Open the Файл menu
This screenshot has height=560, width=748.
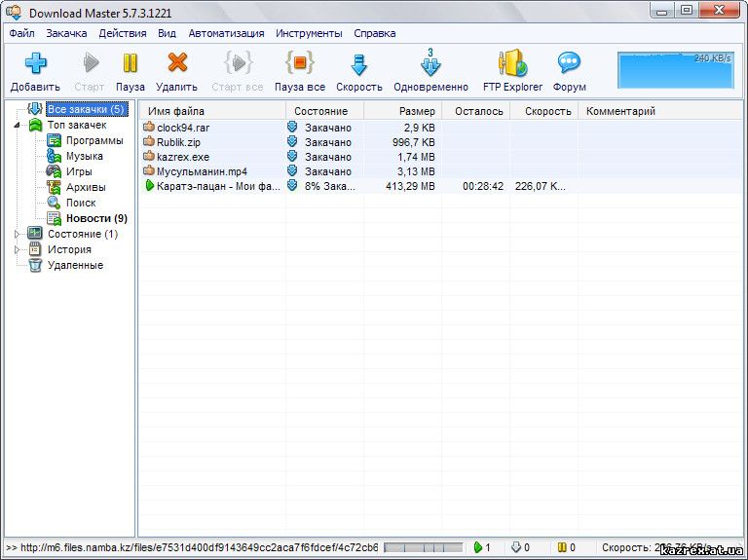coord(22,33)
